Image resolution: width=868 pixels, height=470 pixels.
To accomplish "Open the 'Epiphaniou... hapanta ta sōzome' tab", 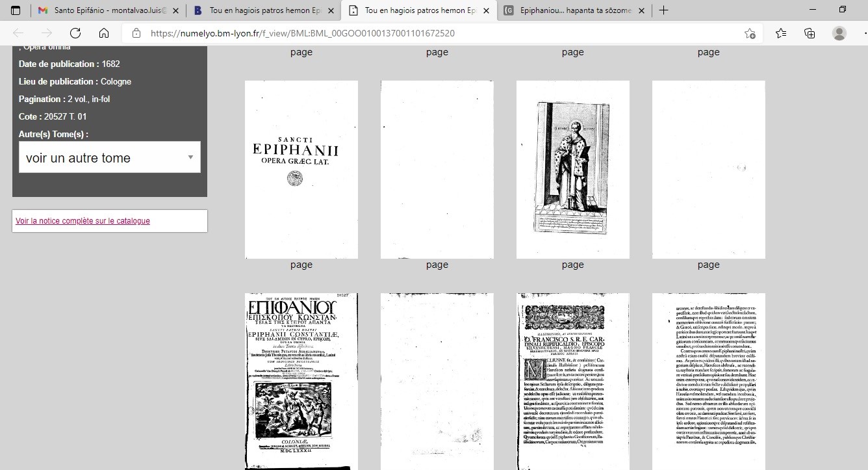I will click(x=574, y=10).
